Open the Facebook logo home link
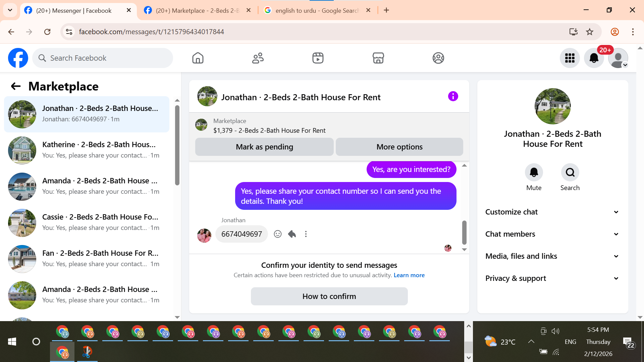The height and width of the screenshot is (362, 644). [x=18, y=58]
